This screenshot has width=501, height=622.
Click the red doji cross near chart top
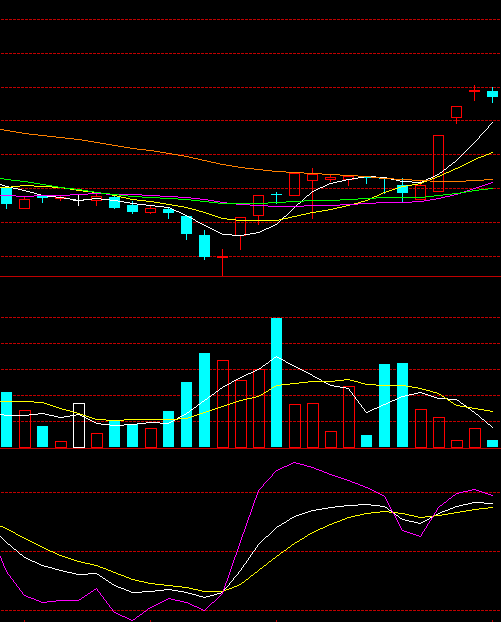click(474, 93)
